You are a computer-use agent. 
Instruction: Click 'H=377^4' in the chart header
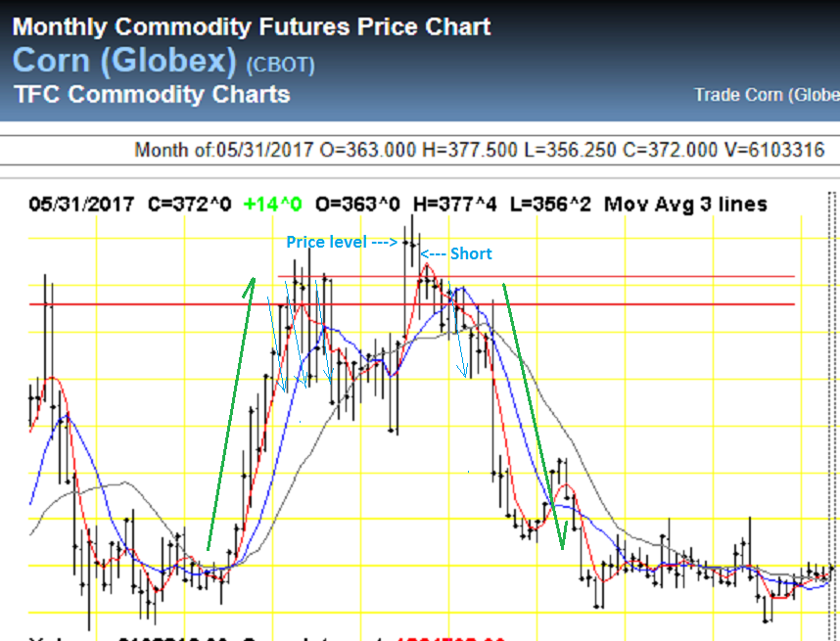coord(455,204)
